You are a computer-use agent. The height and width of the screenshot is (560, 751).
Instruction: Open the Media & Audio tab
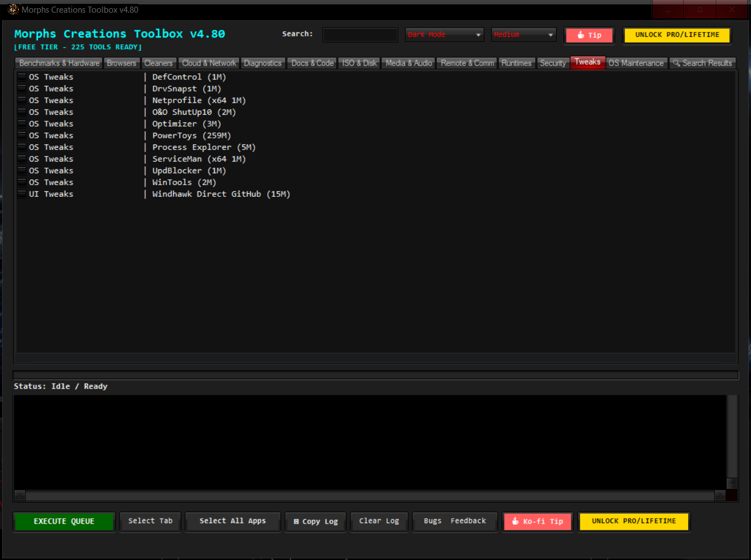[x=409, y=63]
